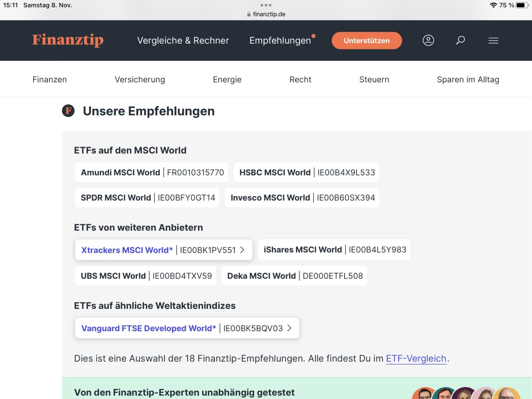
Task: Click the chevron next to Vanguard FTSE Developed World
Action: (290, 328)
